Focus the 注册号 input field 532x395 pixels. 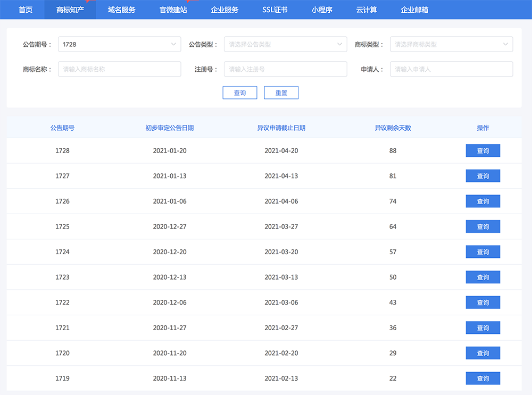285,69
